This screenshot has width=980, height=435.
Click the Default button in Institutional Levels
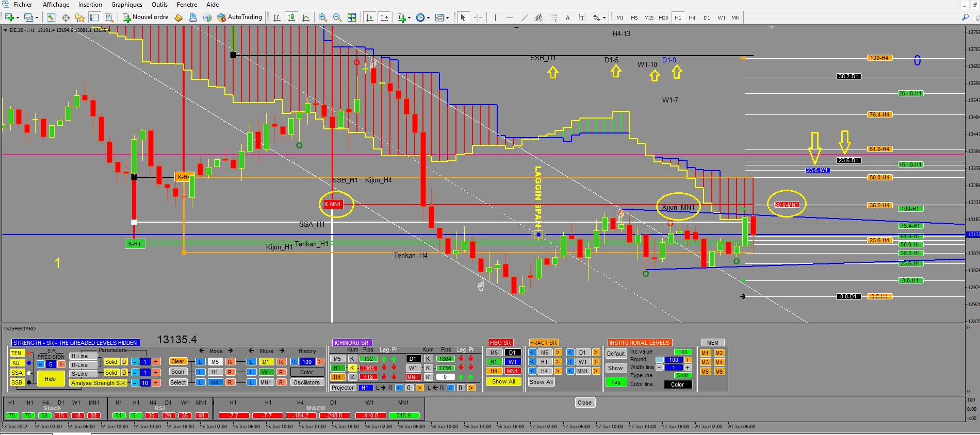pyautogui.click(x=616, y=354)
